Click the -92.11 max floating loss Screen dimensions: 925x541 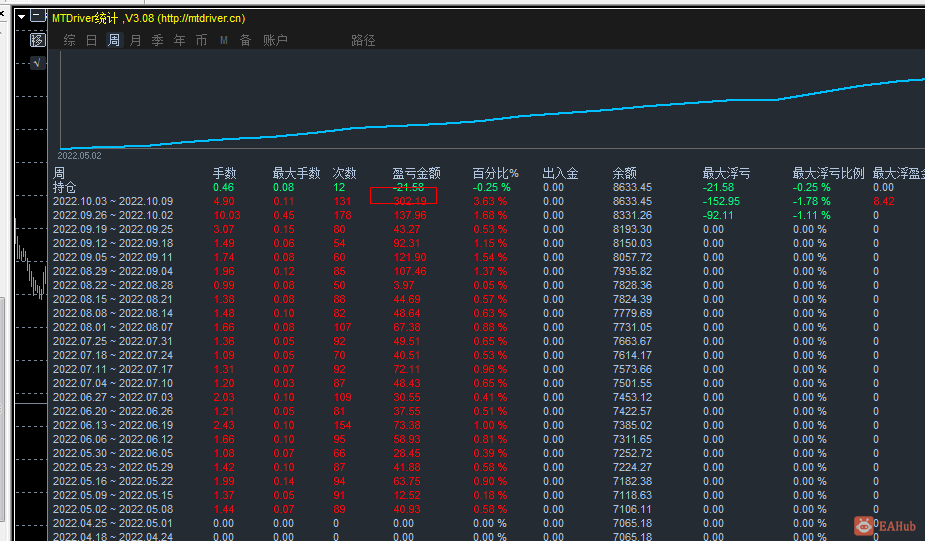click(x=719, y=215)
